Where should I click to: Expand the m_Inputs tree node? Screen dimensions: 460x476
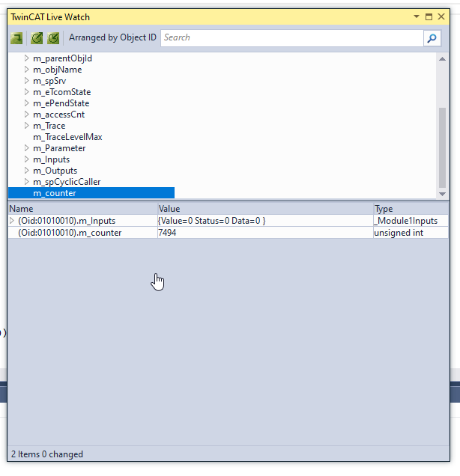point(26,159)
